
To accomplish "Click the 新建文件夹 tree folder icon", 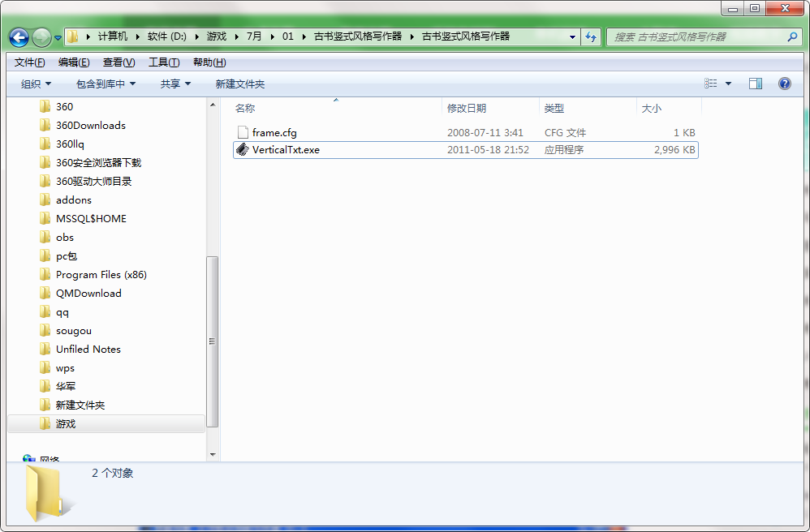I will click(45, 405).
